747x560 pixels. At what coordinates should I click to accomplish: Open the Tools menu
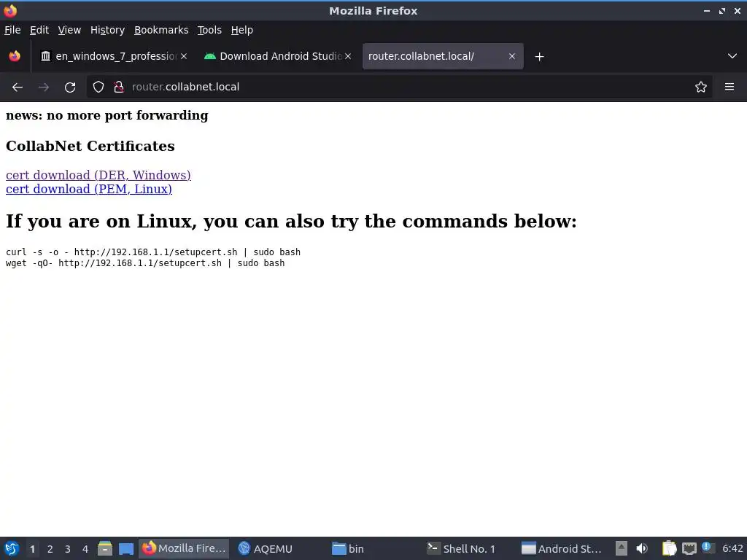pos(209,30)
